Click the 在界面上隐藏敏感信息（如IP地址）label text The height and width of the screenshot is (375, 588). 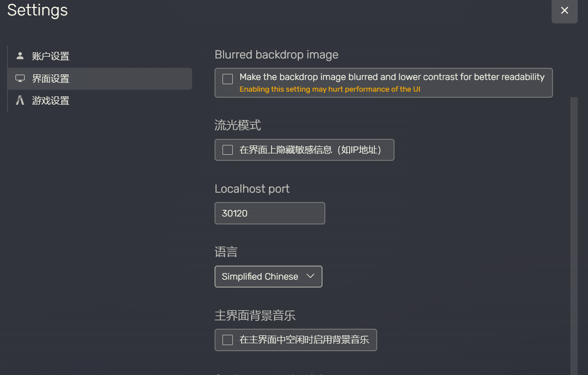coord(310,150)
